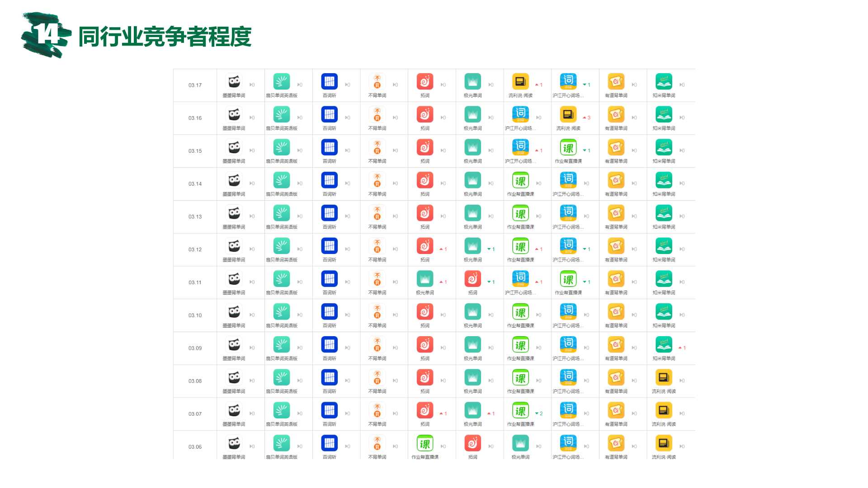The image size is (868, 488).
Task: Click the yellow 流利说·阅读 icon in row 03.17
Action: pyautogui.click(x=520, y=82)
